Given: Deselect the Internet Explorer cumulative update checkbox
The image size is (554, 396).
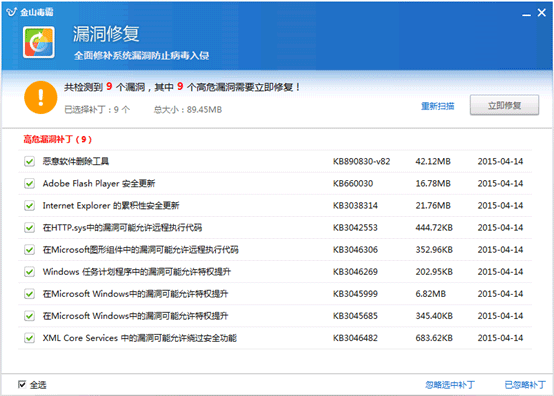Looking at the screenshot, I should (29, 206).
